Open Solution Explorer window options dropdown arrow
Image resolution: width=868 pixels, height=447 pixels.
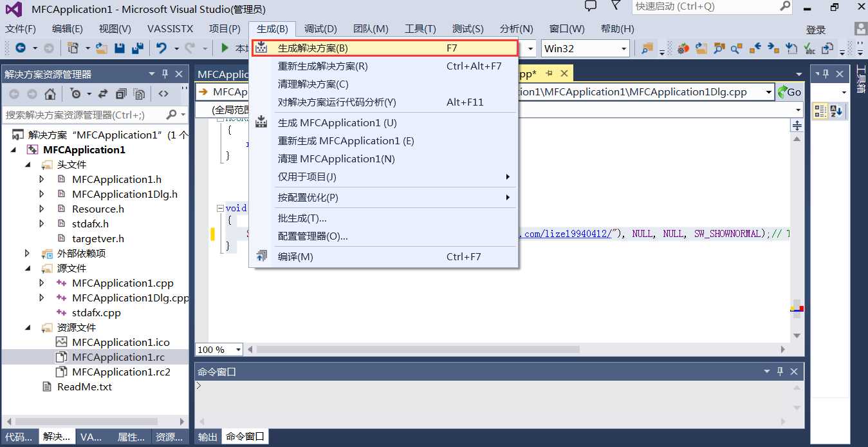pos(152,74)
